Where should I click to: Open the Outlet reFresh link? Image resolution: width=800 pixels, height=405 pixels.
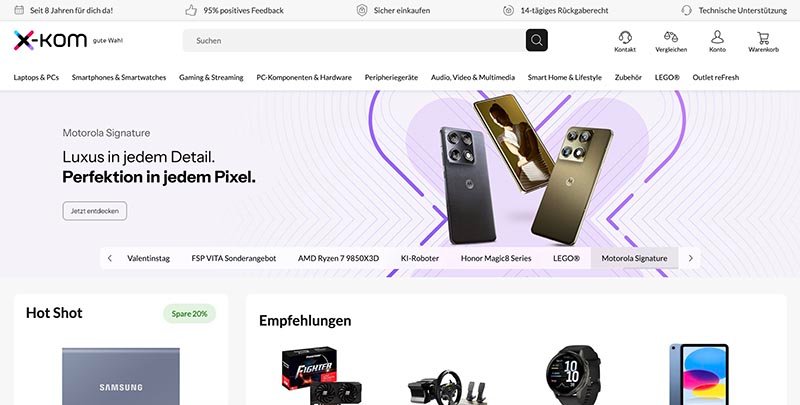coord(716,78)
